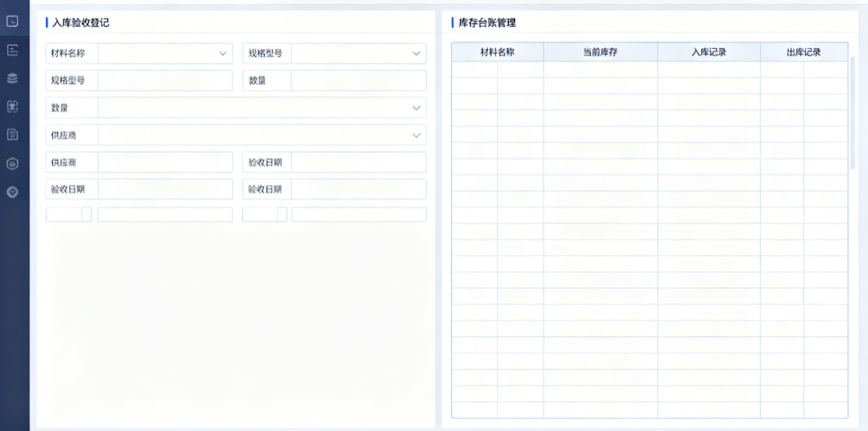Open the list-lines sidebar icon
The height and width of the screenshot is (431, 868).
12,50
